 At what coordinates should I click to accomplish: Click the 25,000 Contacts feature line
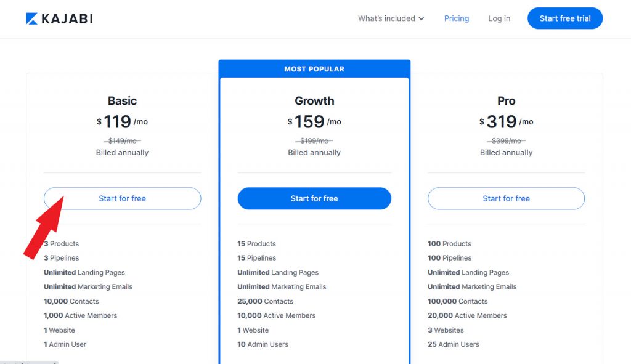(x=265, y=301)
